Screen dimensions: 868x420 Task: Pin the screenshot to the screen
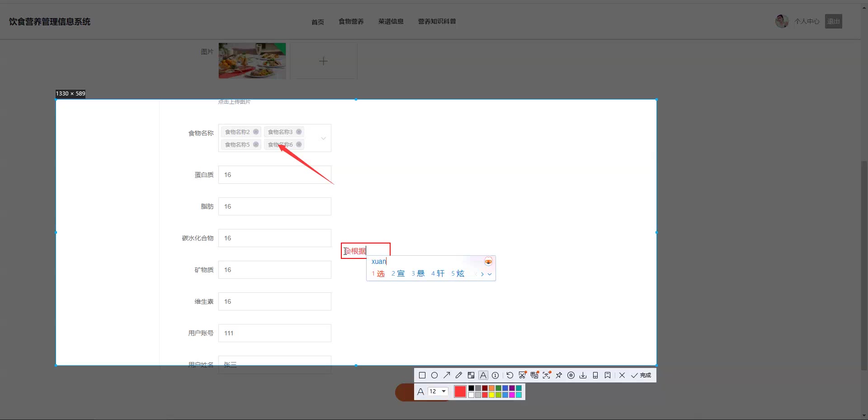pos(559,375)
